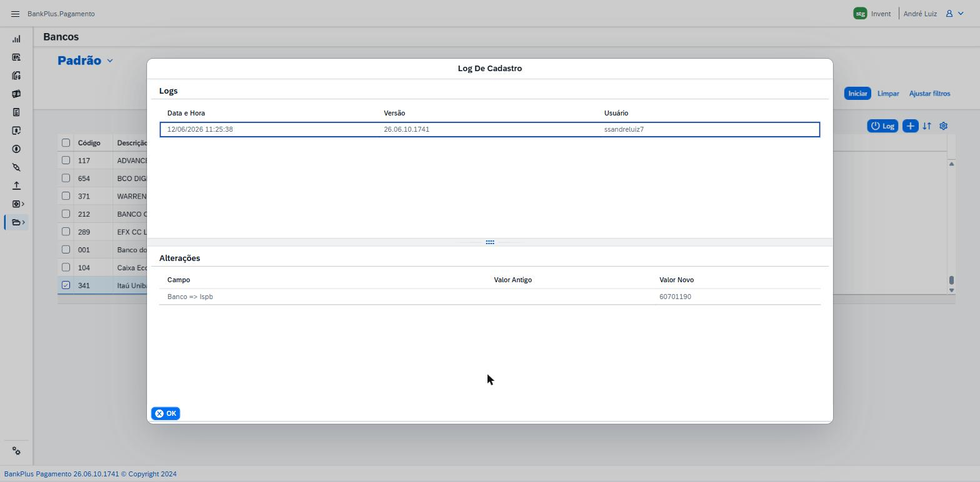The width and height of the screenshot is (980, 482).
Task: Click the Versão column header
Action: pos(394,113)
